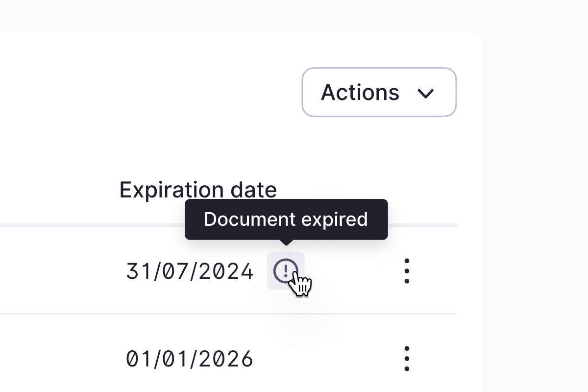
Task: Click the expired document warning icon
Action: pos(286,271)
